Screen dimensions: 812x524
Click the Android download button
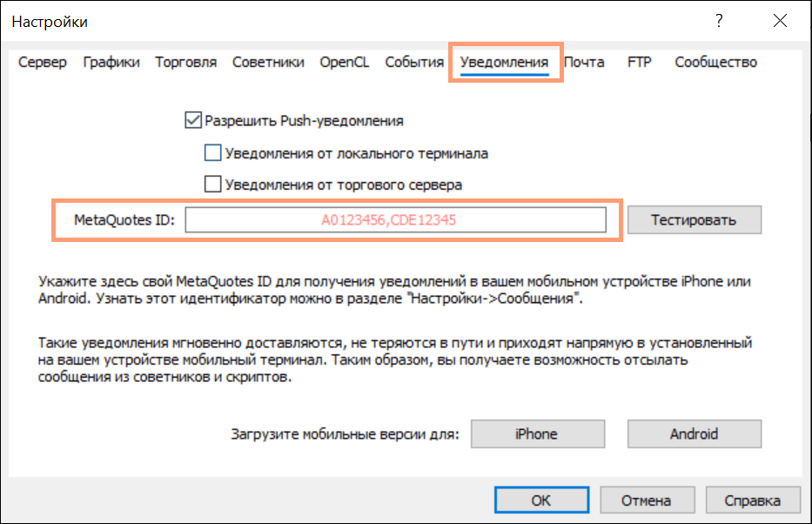694,433
